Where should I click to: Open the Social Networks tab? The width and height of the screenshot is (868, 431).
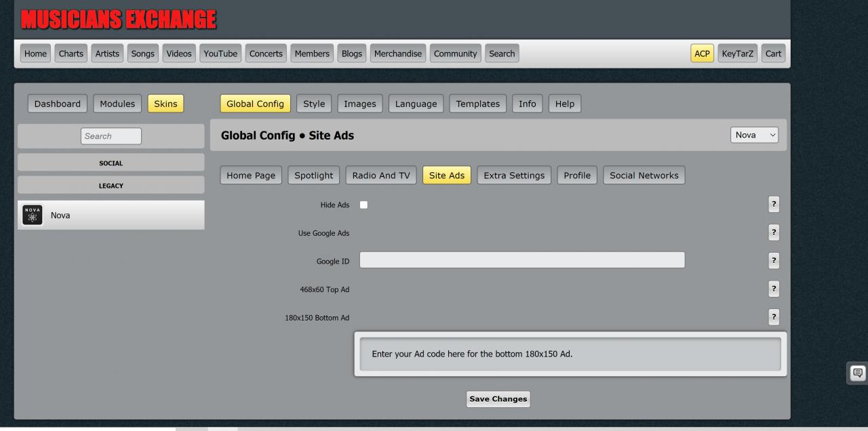(644, 176)
